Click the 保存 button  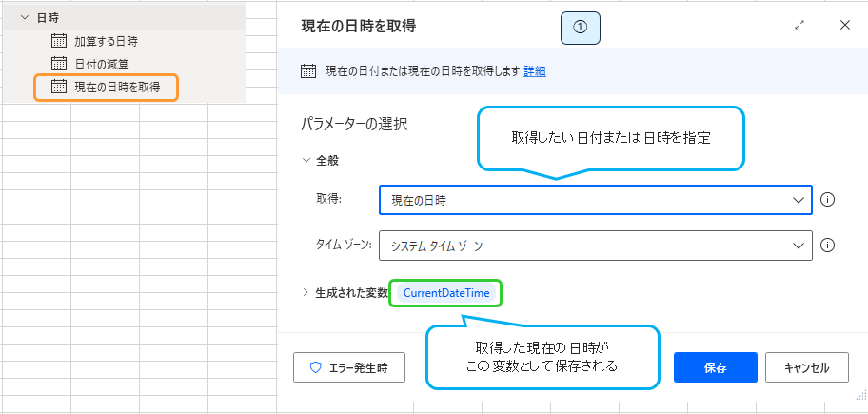click(x=715, y=367)
